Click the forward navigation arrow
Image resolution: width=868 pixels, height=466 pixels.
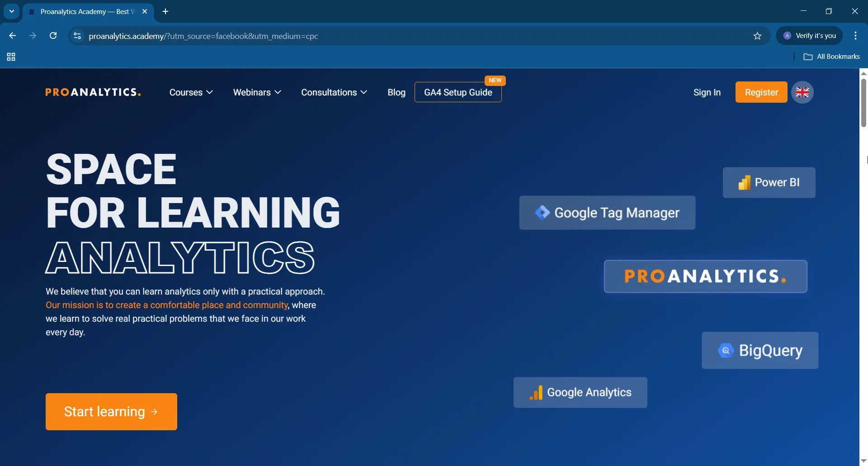click(x=33, y=36)
